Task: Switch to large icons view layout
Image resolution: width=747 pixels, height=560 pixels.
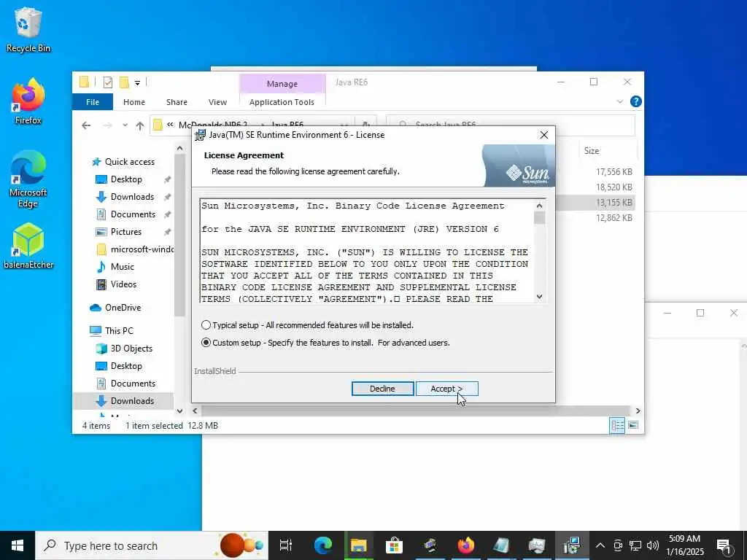Action: pos(633,425)
